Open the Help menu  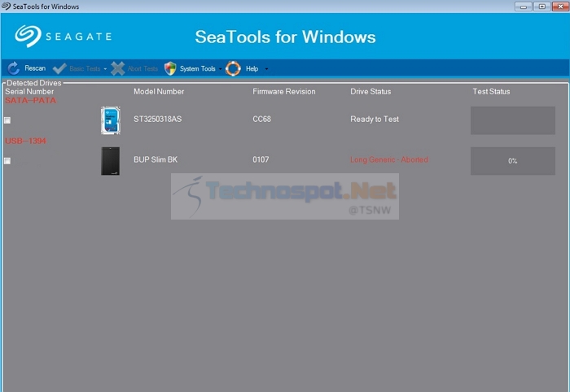252,68
